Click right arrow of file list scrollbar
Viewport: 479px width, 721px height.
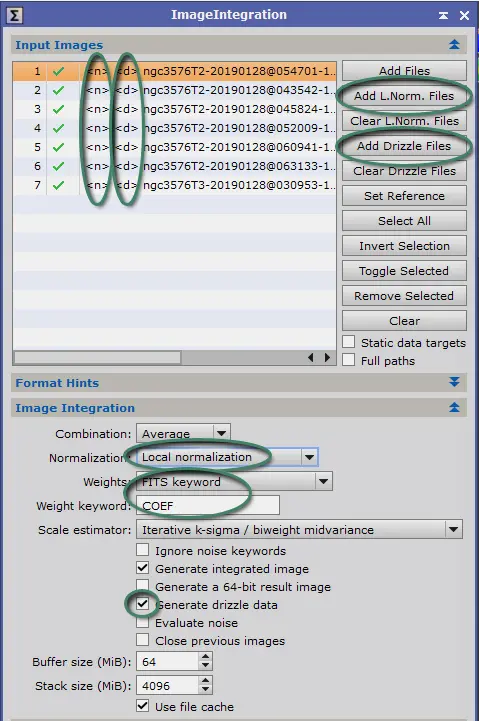point(327,357)
